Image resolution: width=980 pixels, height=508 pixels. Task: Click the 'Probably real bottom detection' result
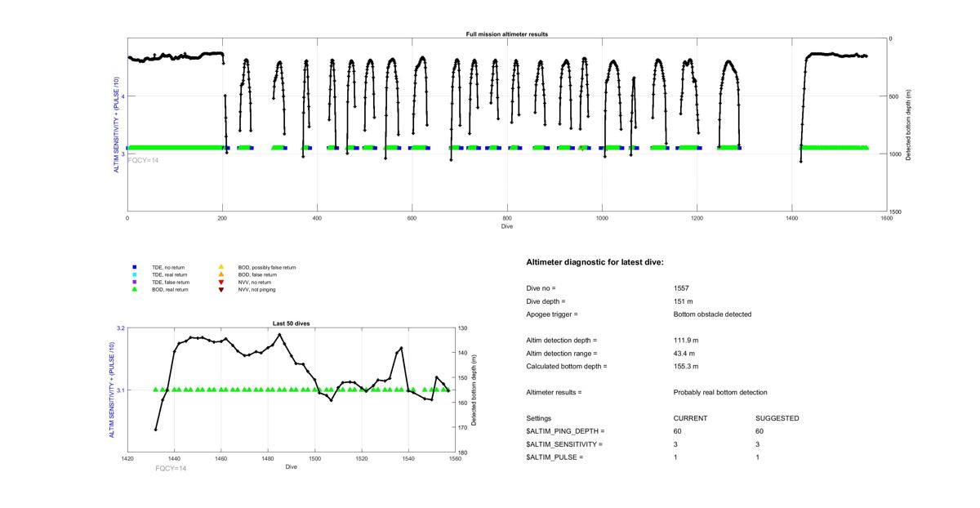(720, 393)
